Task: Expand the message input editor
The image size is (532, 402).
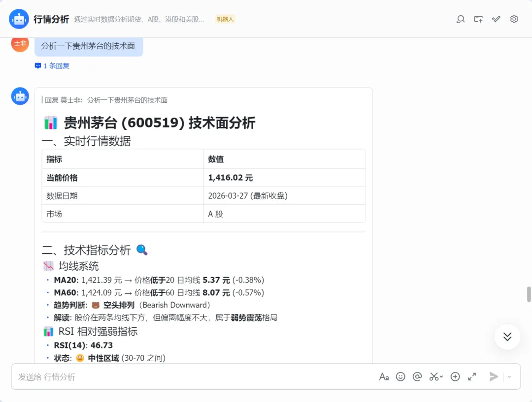Action: click(472, 376)
